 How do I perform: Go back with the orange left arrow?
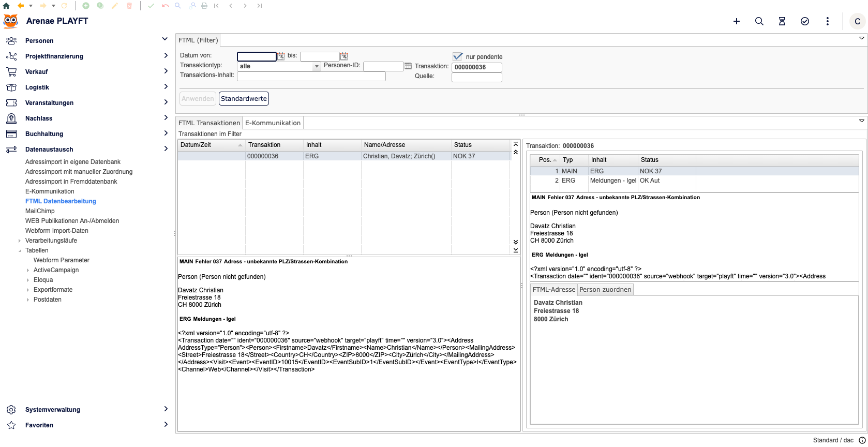click(21, 6)
